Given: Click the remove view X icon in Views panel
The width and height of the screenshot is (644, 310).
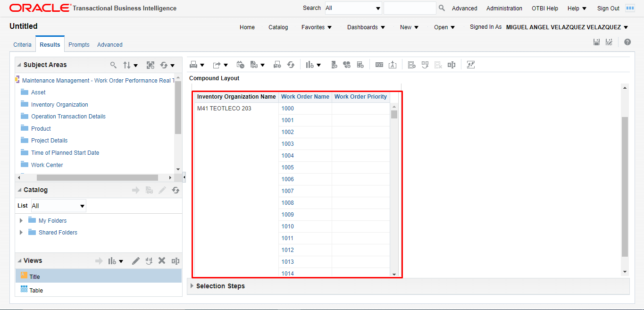Looking at the screenshot, I should (x=162, y=261).
